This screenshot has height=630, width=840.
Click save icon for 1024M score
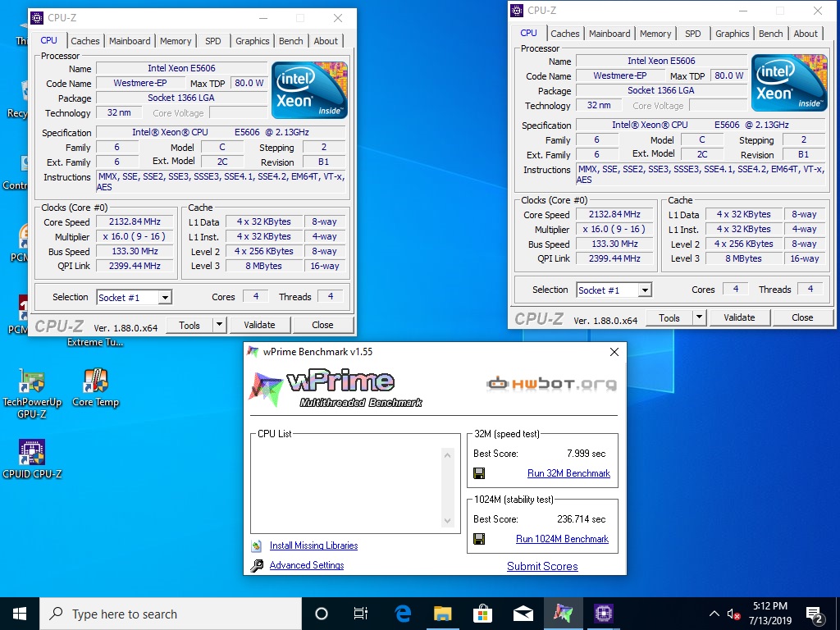click(x=479, y=539)
